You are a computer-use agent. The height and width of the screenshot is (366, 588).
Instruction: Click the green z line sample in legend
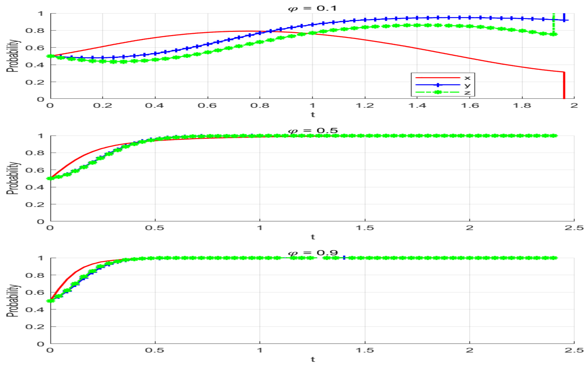438,92
